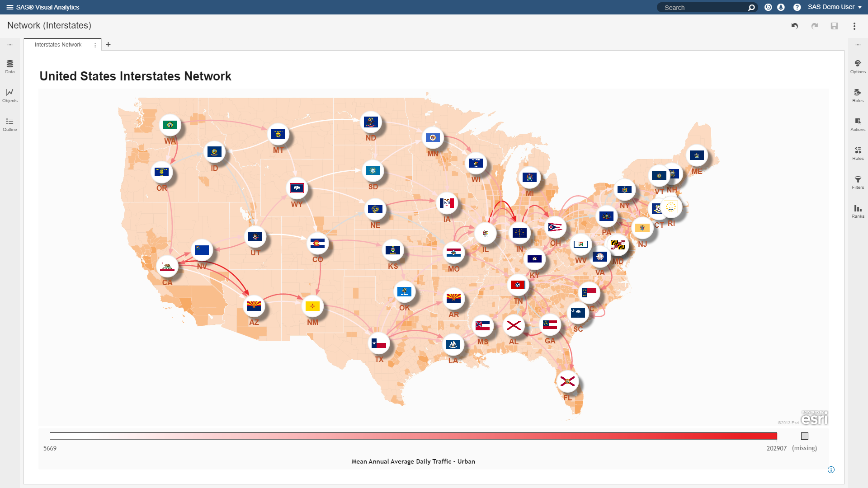Open the Roles pane

click(858, 95)
